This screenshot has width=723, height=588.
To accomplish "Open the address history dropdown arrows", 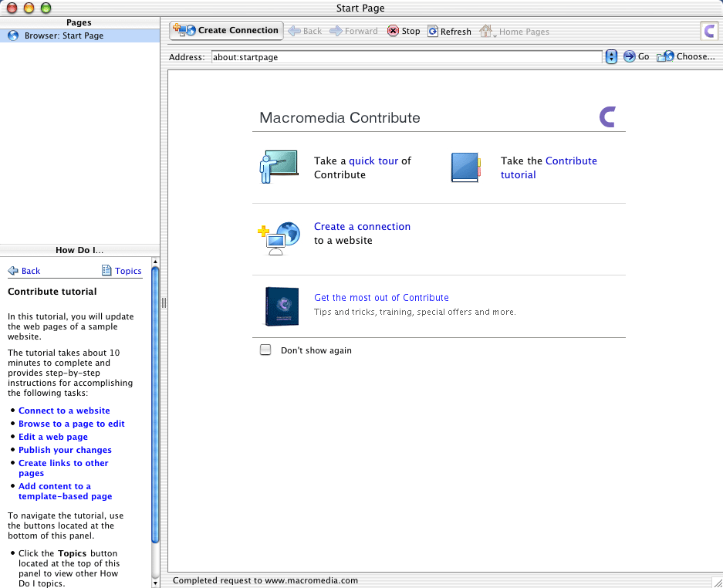I will [x=611, y=57].
